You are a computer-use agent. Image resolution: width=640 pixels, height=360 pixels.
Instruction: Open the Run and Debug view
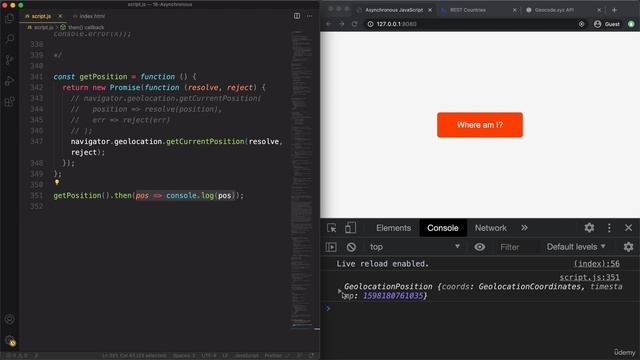coord(9,81)
